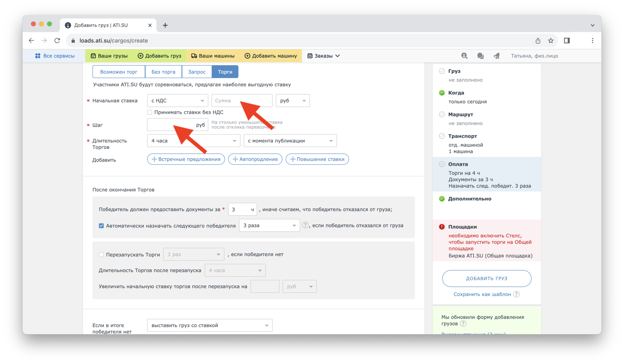Open the '3 раза' dropdown
The height and width of the screenshot is (364, 624).
tap(269, 225)
